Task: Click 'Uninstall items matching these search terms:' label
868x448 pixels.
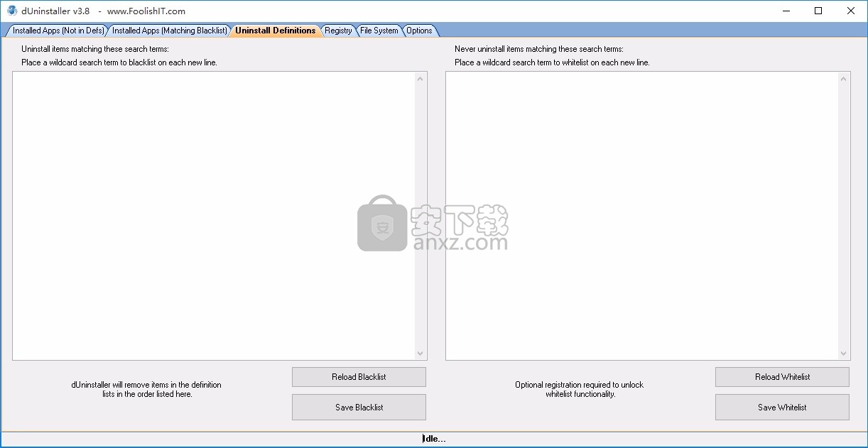Action: (x=95, y=49)
